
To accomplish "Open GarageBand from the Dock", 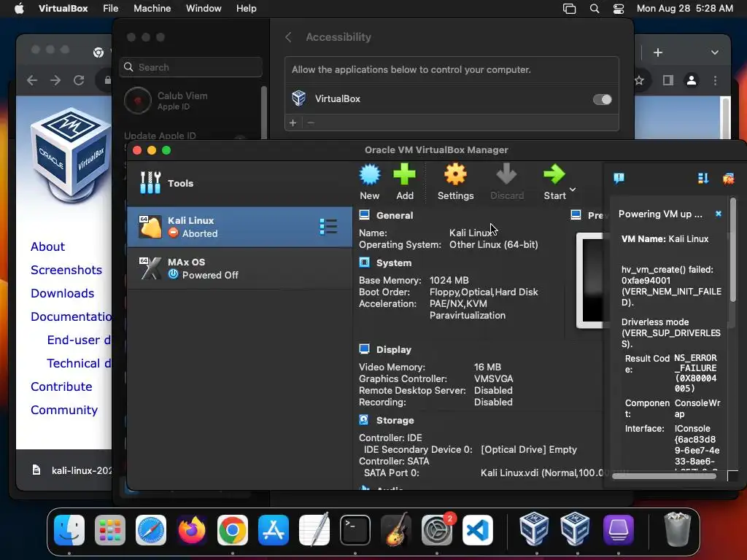I will pos(396,529).
